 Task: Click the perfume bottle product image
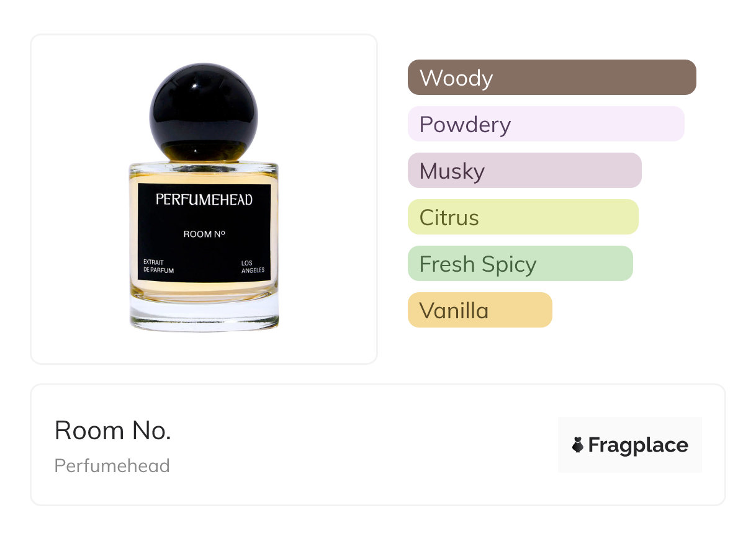(204, 197)
